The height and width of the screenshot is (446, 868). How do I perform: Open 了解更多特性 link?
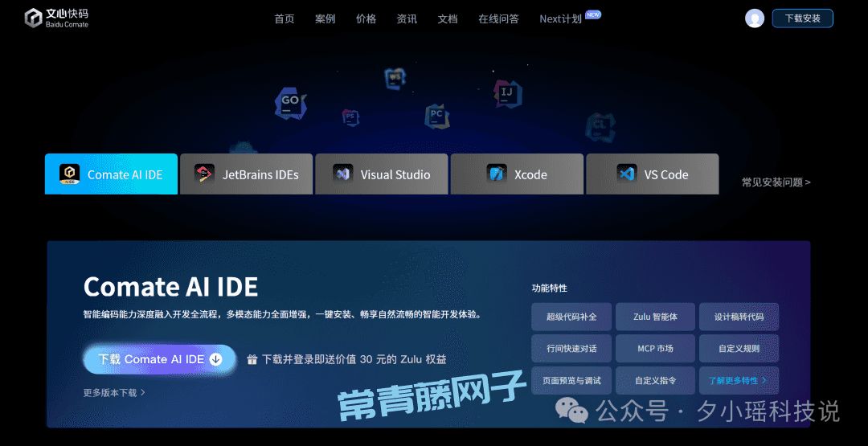pos(739,381)
